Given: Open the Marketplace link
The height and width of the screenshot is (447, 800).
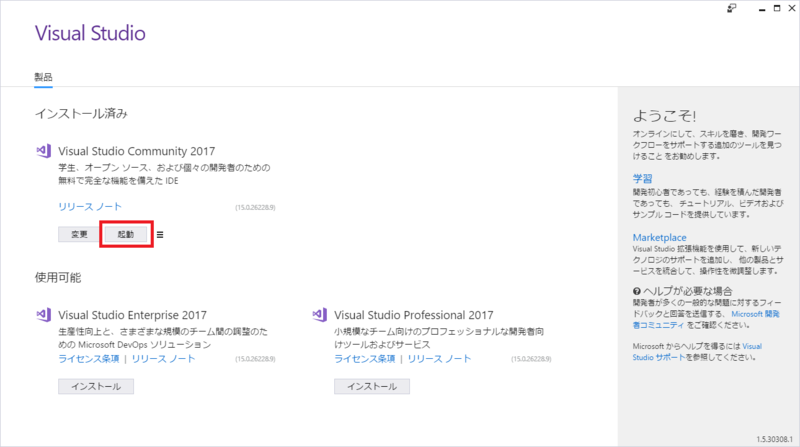Looking at the screenshot, I should (659, 237).
